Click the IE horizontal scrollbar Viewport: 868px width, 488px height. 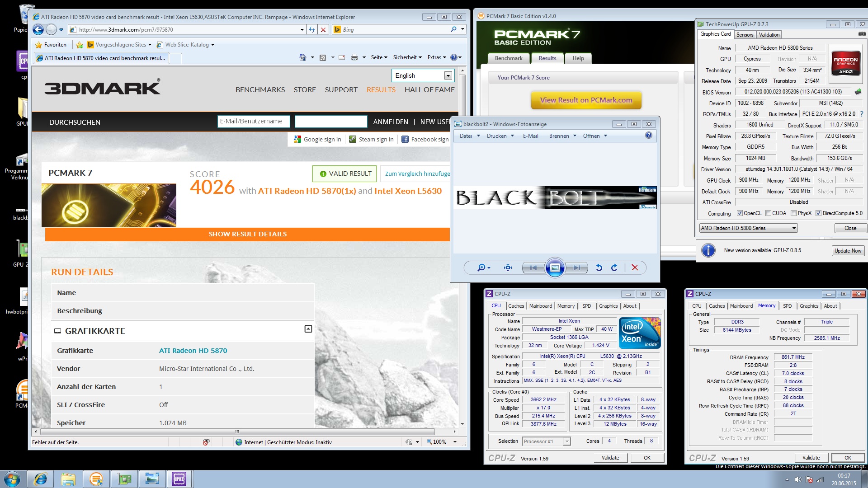point(237,432)
